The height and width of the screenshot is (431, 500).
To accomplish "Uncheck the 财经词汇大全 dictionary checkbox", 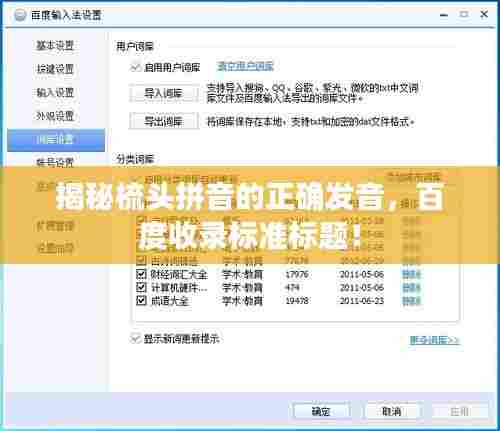I will tap(141, 274).
